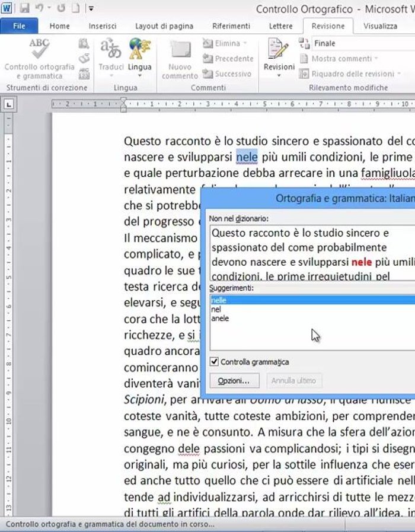The width and height of the screenshot is (415, 532).
Task: Click the indent marker on horizontal ruler
Action: (123, 104)
